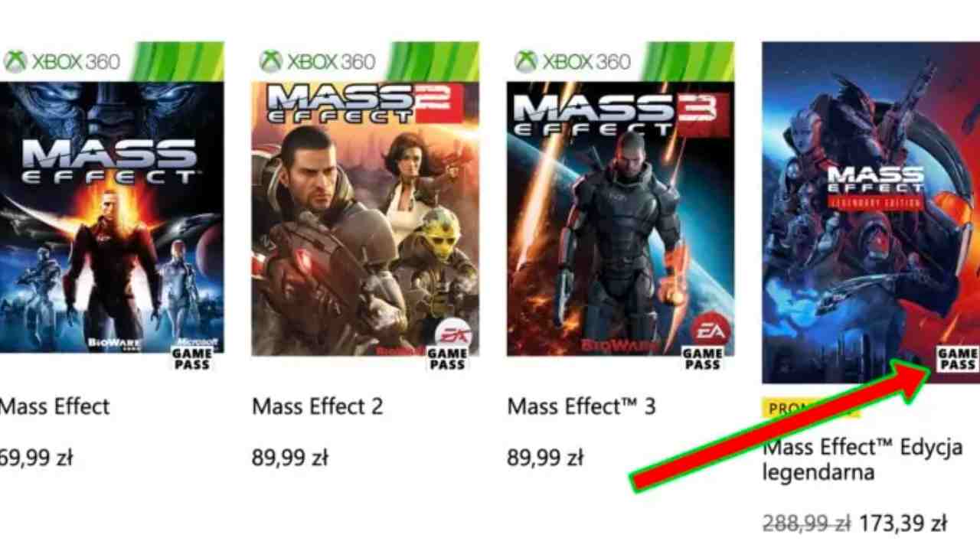
Task: Click Xbox 360 logo above first Mass Effect
Action: pyautogui.click(x=62, y=61)
